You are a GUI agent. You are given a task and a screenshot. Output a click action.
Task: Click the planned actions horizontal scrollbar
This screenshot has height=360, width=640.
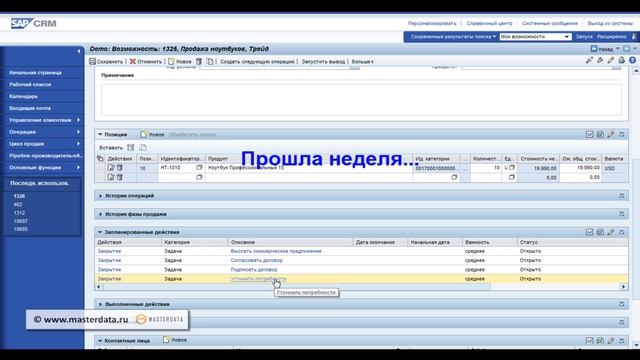click(297, 287)
